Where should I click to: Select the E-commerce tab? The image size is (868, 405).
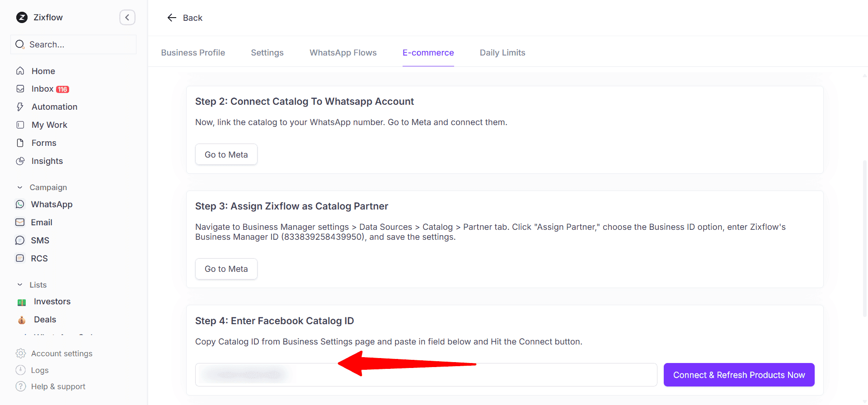pyautogui.click(x=428, y=53)
